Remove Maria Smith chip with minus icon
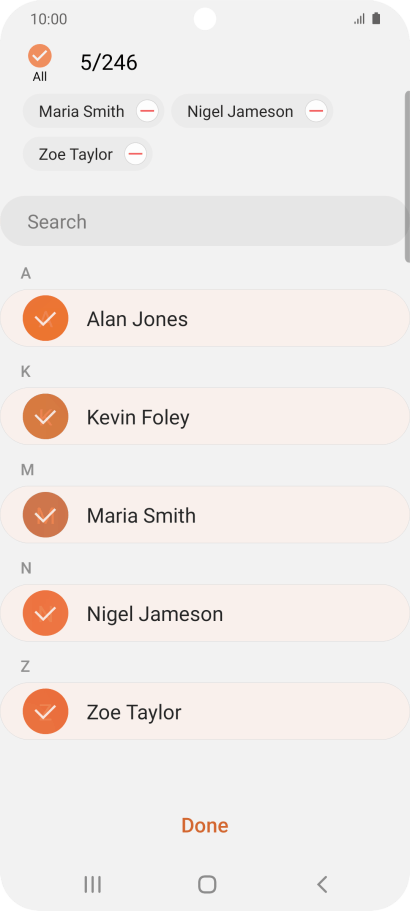The width and height of the screenshot is (410, 911). click(148, 111)
